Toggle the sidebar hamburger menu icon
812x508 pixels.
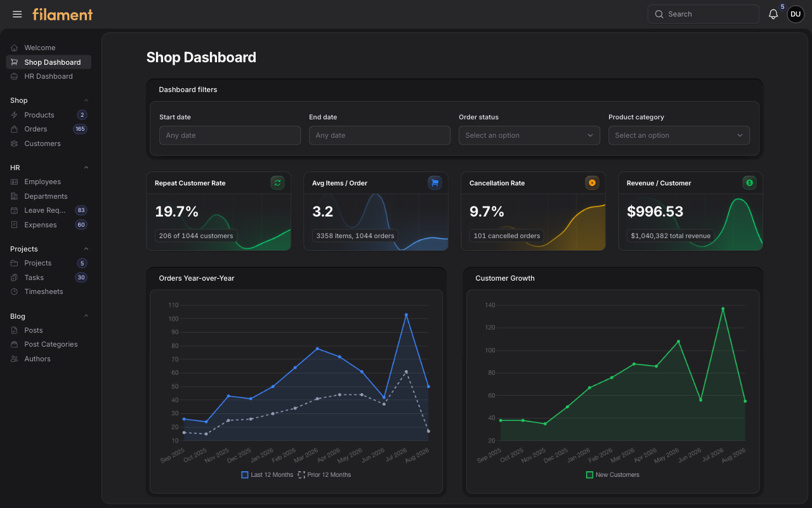[x=17, y=14]
